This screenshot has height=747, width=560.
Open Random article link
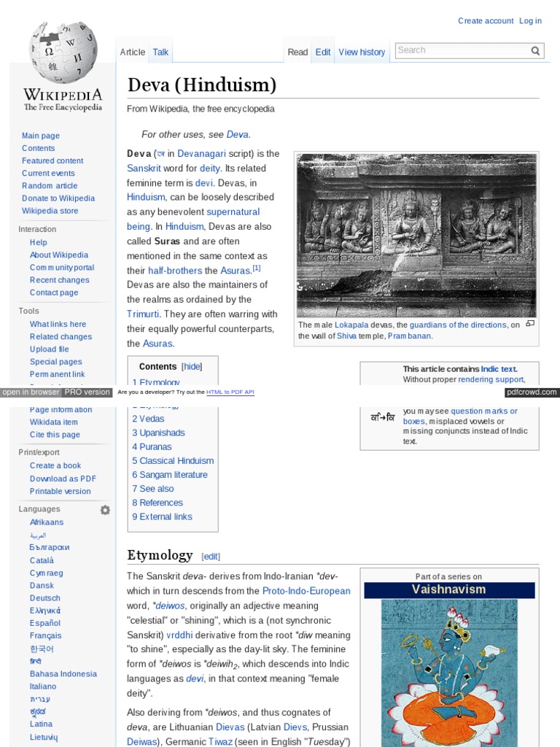50,185
